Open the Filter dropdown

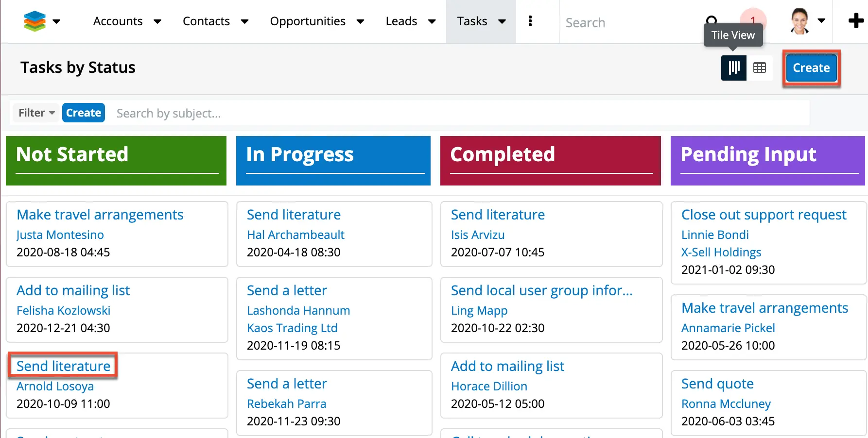click(36, 113)
